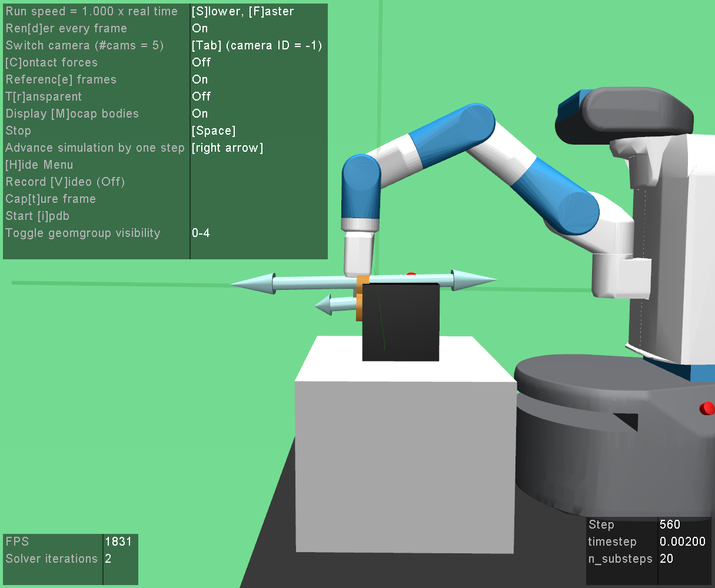Click the step count value 560
Screen dimensions: 715x588
[670, 524]
